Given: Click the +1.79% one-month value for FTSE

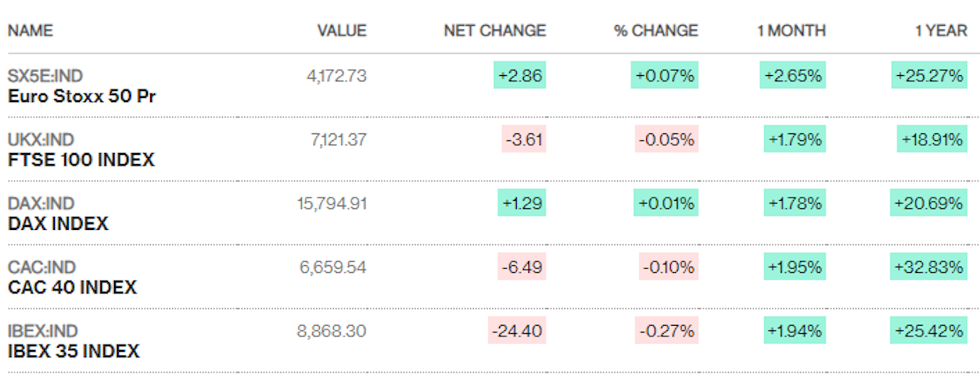Looking at the screenshot, I should point(795,139).
